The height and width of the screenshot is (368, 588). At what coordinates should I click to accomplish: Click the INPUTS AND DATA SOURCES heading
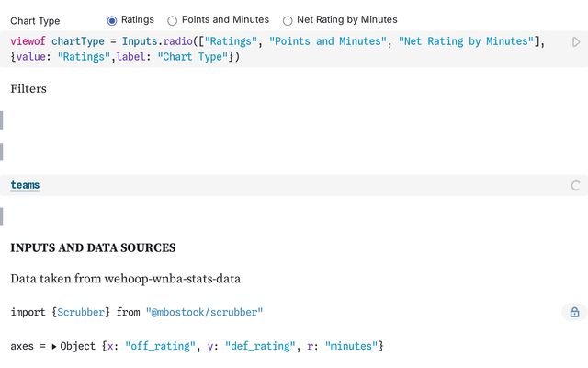coord(93,247)
